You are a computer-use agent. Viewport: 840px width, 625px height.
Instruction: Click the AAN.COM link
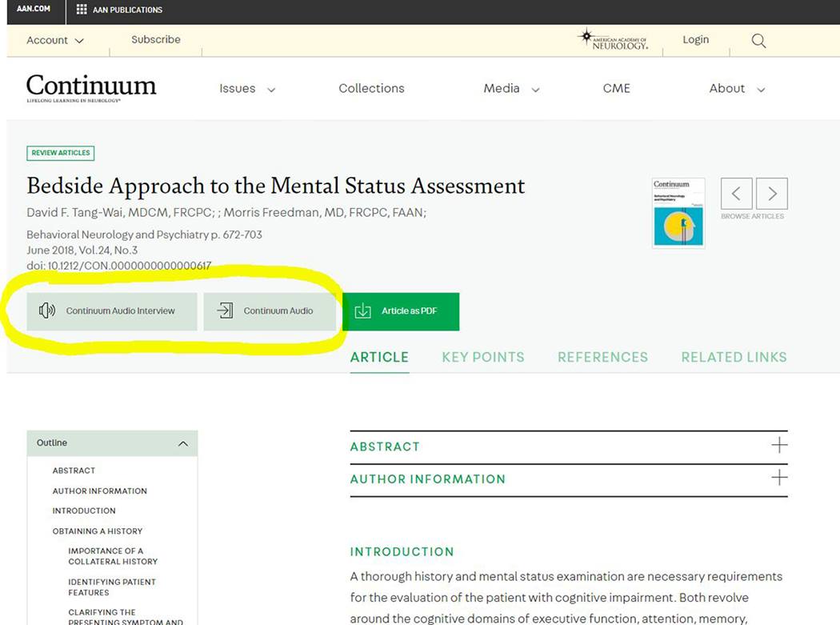coord(34,9)
